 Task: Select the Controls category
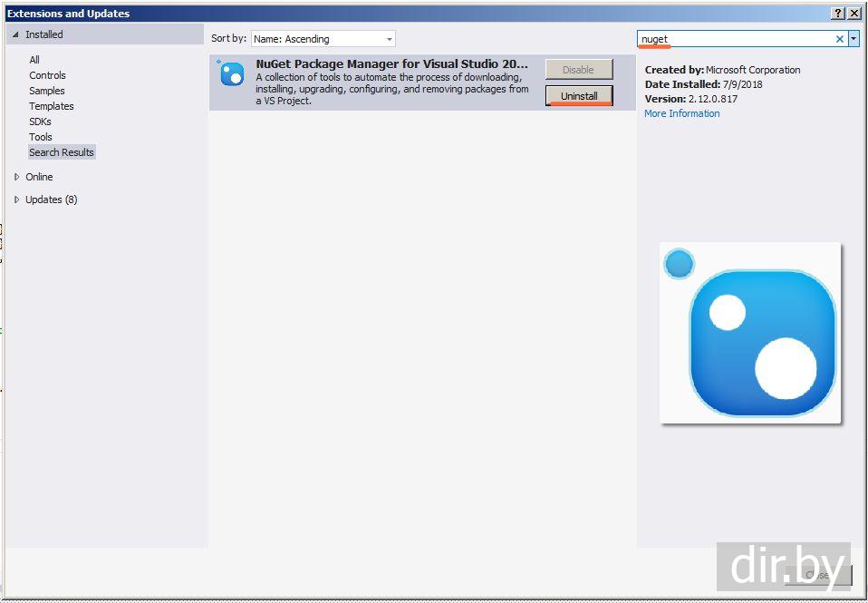pos(47,75)
